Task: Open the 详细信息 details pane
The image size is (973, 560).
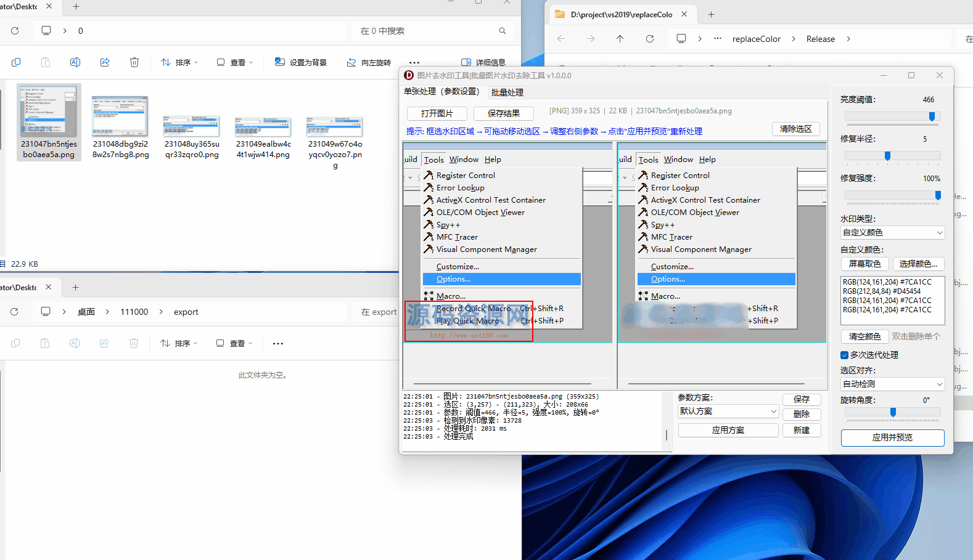Action: tap(483, 62)
